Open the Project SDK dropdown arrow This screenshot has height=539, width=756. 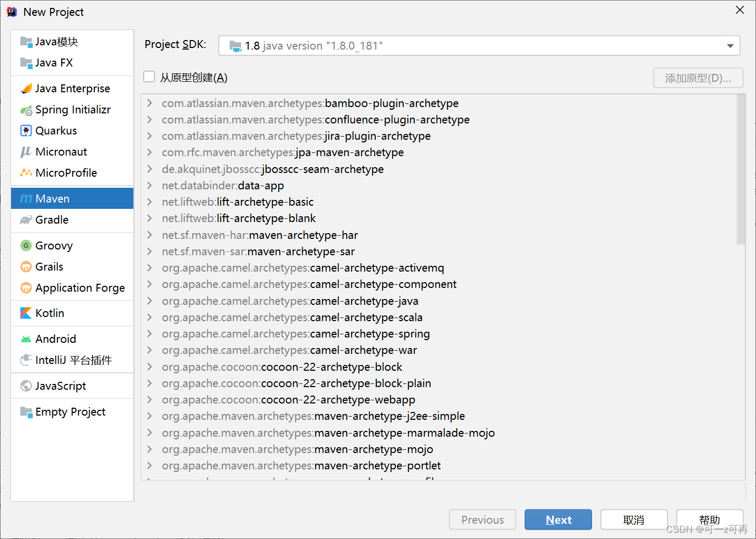point(730,46)
